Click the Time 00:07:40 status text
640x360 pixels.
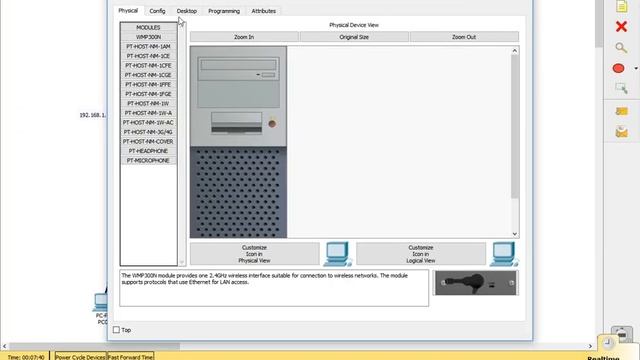(26, 357)
